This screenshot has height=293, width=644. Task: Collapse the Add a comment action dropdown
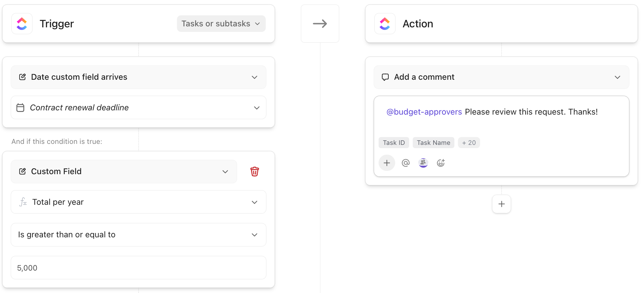point(618,77)
